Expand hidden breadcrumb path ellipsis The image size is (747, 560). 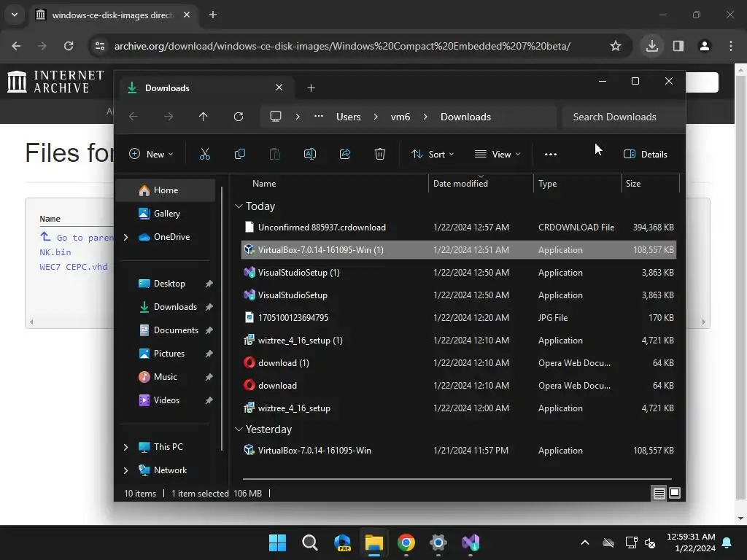pyautogui.click(x=319, y=116)
